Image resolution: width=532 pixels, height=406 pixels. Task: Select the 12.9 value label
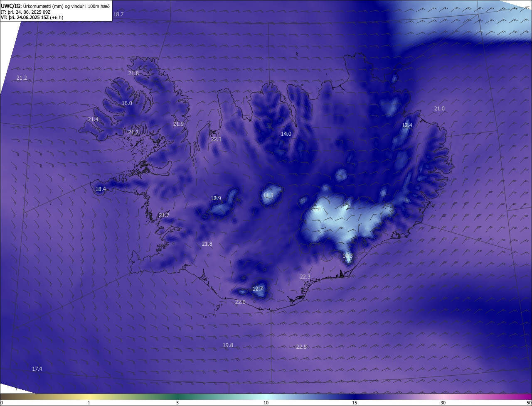[216, 198]
